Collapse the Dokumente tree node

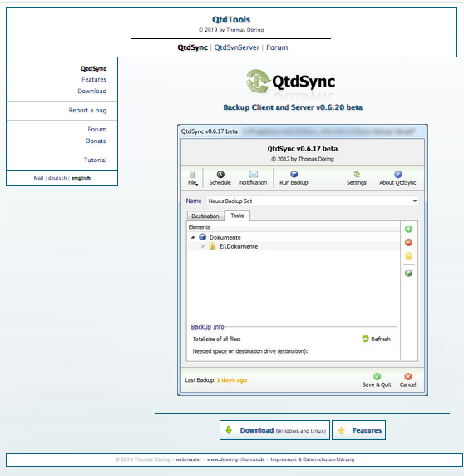193,237
